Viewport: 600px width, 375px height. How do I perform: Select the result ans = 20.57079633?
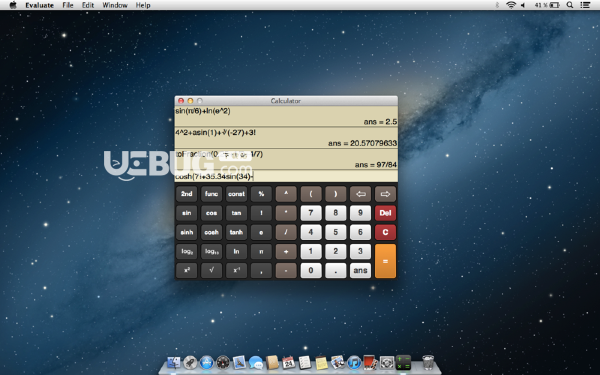pos(362,143)
